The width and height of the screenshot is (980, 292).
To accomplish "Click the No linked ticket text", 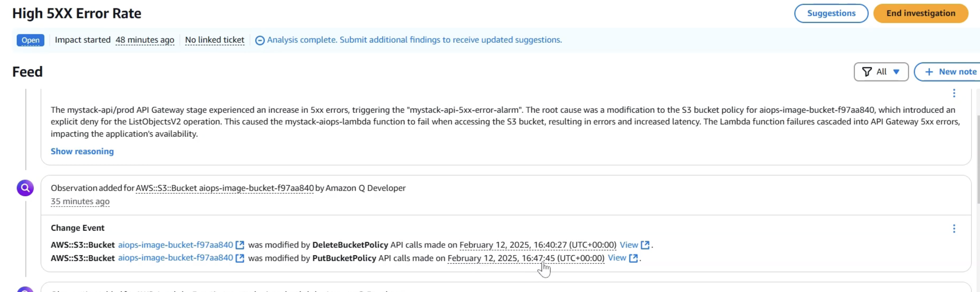I will pos(215,40).
